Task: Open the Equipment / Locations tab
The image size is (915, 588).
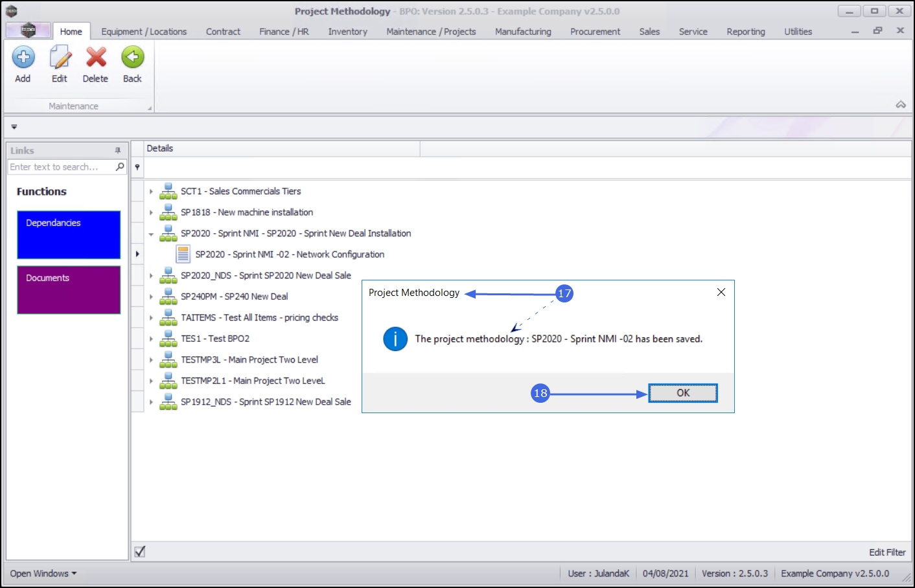Action: pos(144,31)
